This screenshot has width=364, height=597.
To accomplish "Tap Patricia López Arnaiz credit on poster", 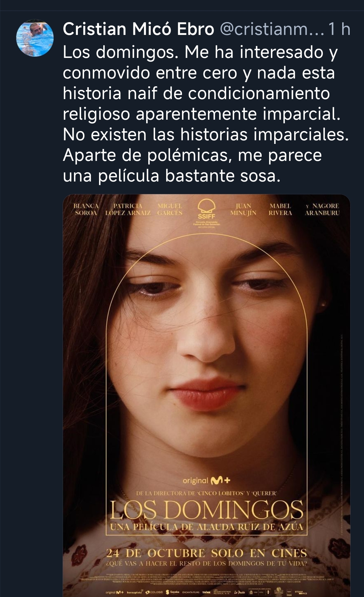I will click(x=128, y=209).
